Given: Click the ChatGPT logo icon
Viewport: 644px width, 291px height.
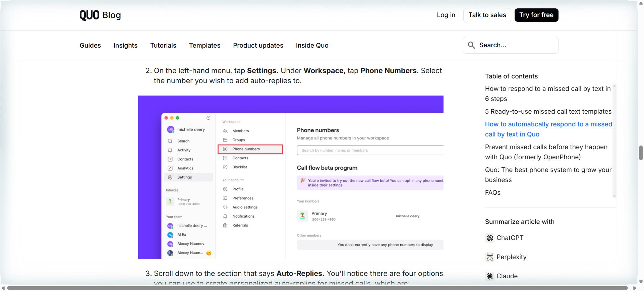Looking at the screenshot, I should (x=490, y=238).
